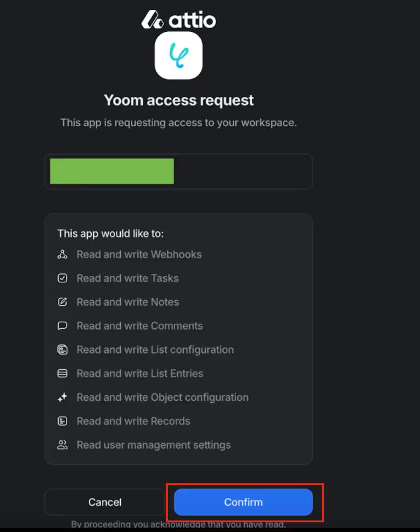This screenshot has width=420, height=532.
Task: Click the List Entries icon
Action: [x=62, y=373]
